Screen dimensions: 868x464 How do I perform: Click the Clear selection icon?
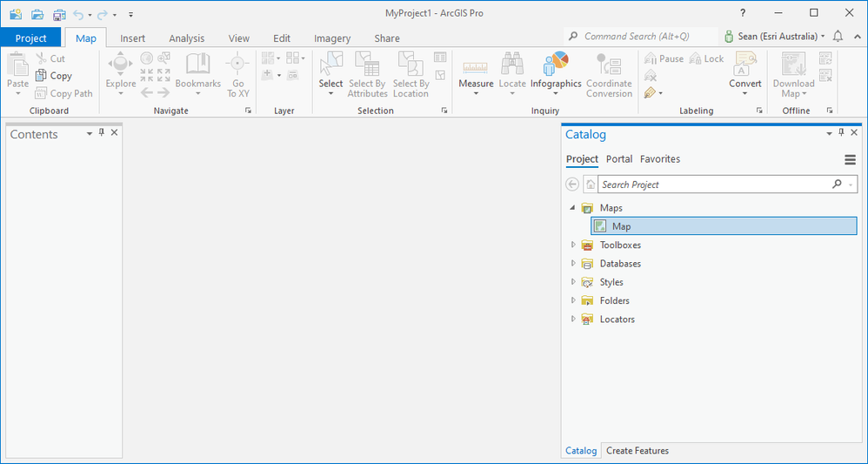(440, 75)
